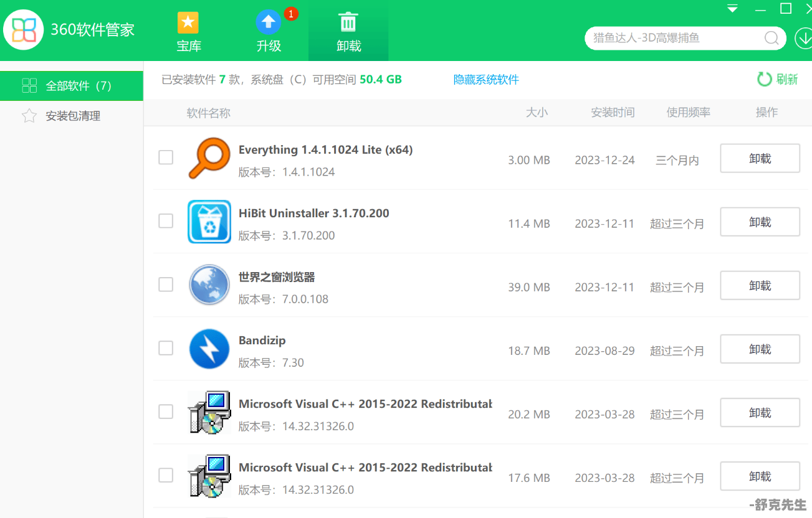Open the 升级 upgrade arrow icon
The image size is (812, 518).
(269, 23)
